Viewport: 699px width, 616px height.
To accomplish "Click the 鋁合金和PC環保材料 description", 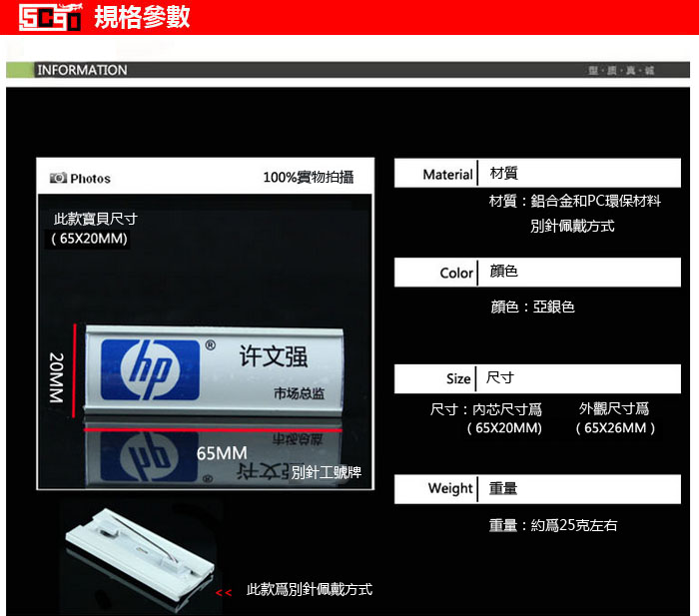I will 595,201.
